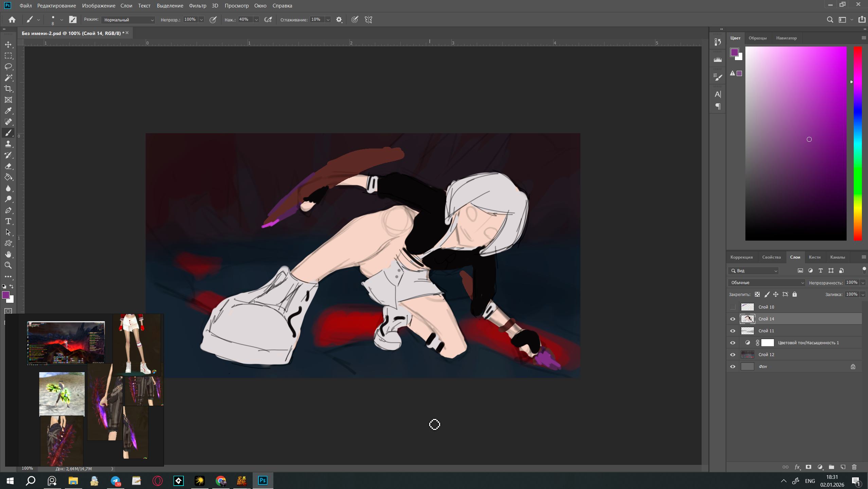The width and height of the screenshot is (868, 489).
Task: Select the Clone Stamp tool
Action: [8, 144]
